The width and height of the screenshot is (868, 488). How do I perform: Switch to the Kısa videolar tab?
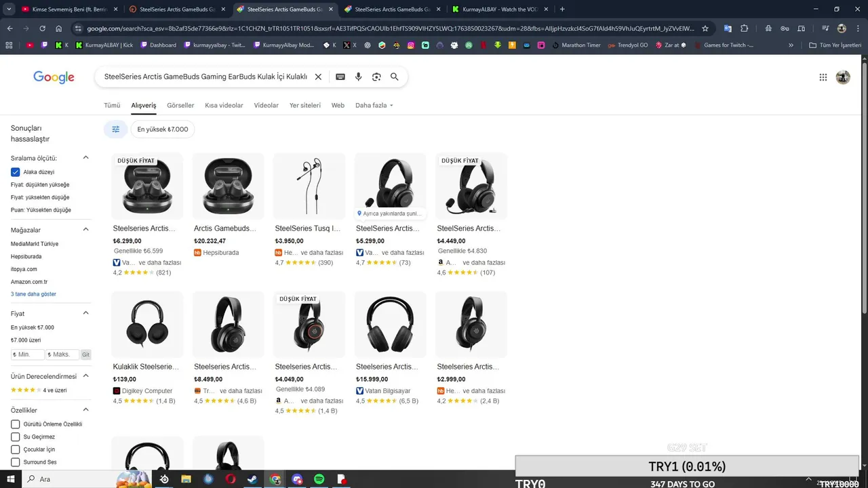[x=224, y=106]
